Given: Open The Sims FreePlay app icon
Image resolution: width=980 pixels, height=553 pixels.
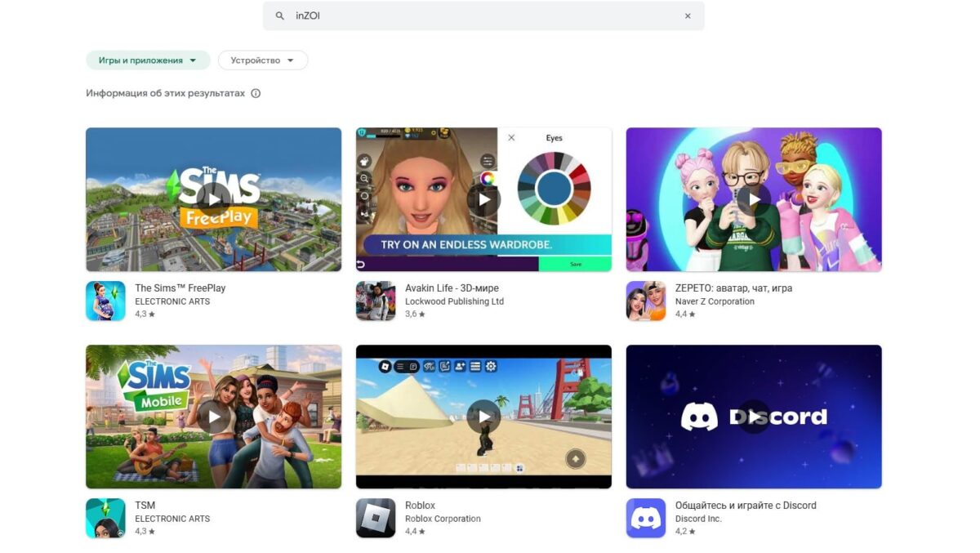Looking at the screenshot, I should 105,301.
